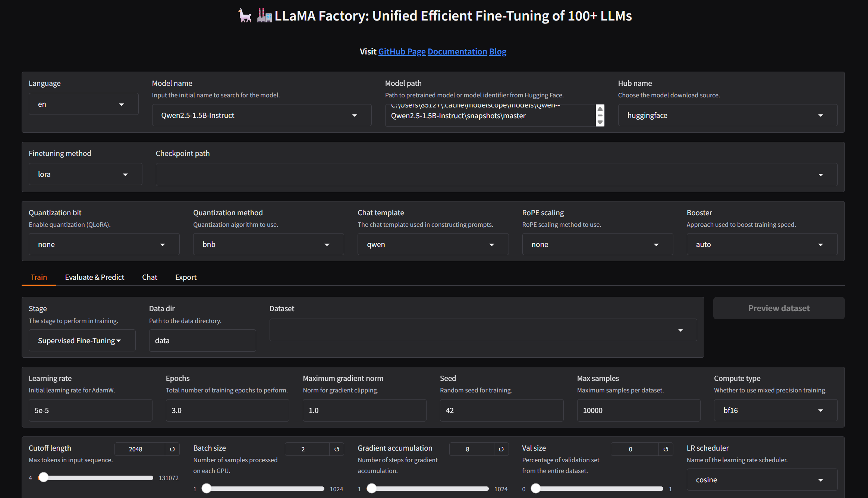Click the Cutoff length number box

[140, 449]
